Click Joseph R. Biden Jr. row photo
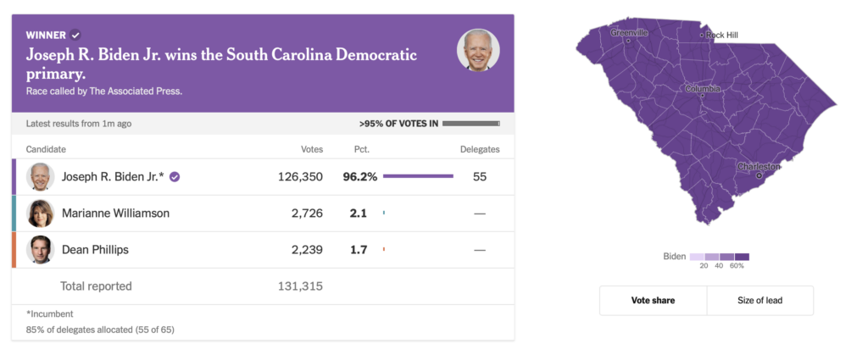This screenshot has width=868, height=355. (41, 177)
